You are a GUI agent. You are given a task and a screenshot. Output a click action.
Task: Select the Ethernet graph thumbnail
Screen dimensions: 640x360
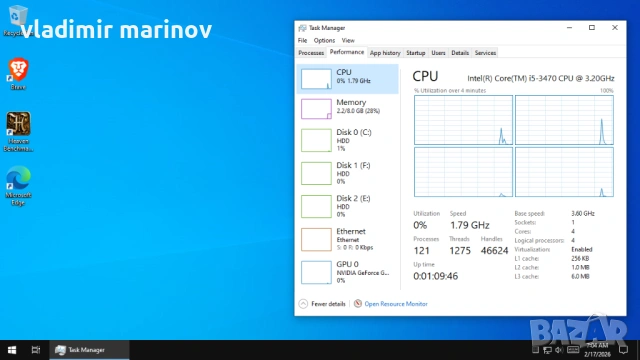pos(316,239)
